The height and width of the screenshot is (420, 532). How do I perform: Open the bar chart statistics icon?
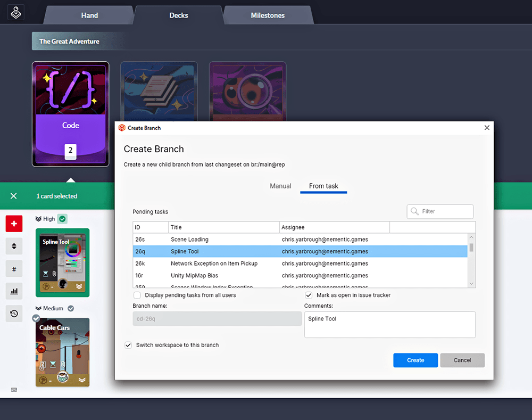click(x=14, y=291)
